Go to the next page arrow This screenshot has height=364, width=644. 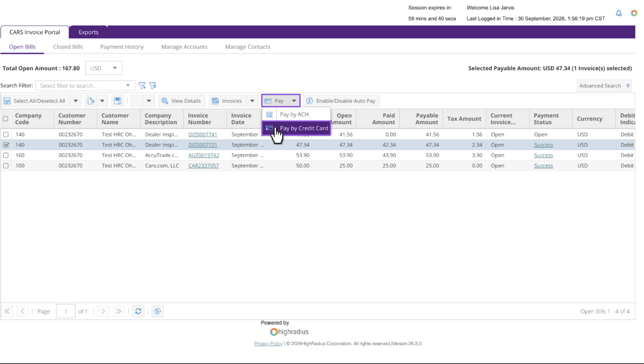tap(103, 311)
